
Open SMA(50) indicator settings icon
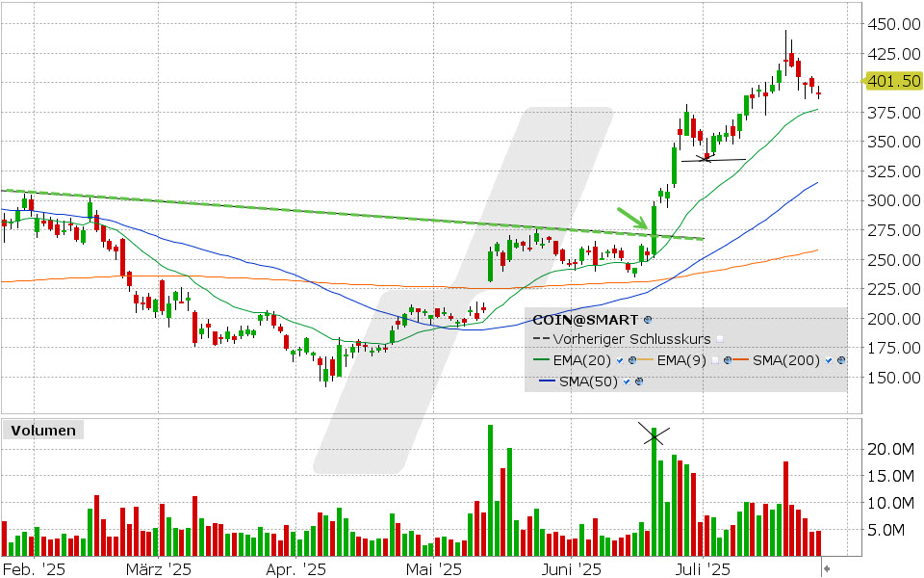(x=639, y=381)
